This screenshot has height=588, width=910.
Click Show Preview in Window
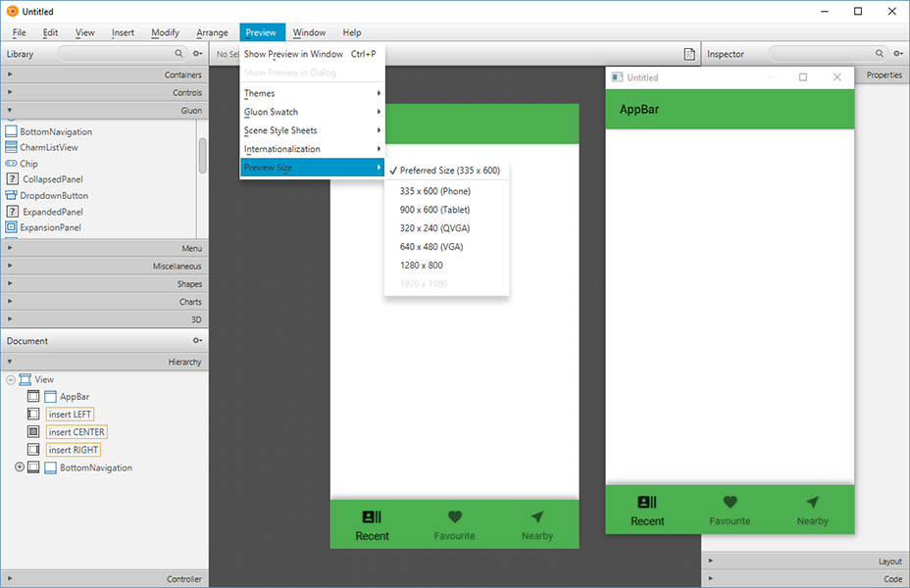(x=312, y=54)
